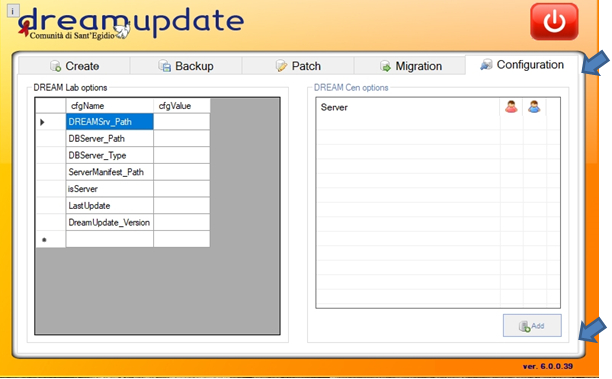612x379 pixels.
Task: Select the DREAMSrv_Path cell
Action: (110, 122)
